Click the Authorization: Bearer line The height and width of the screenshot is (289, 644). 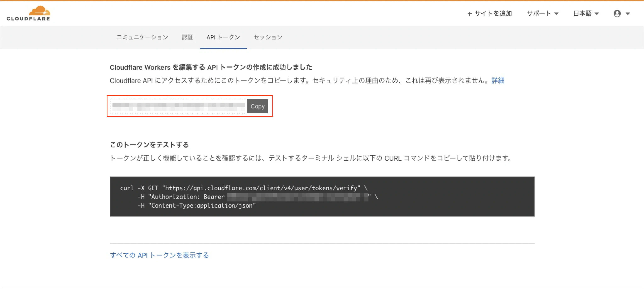258,197
